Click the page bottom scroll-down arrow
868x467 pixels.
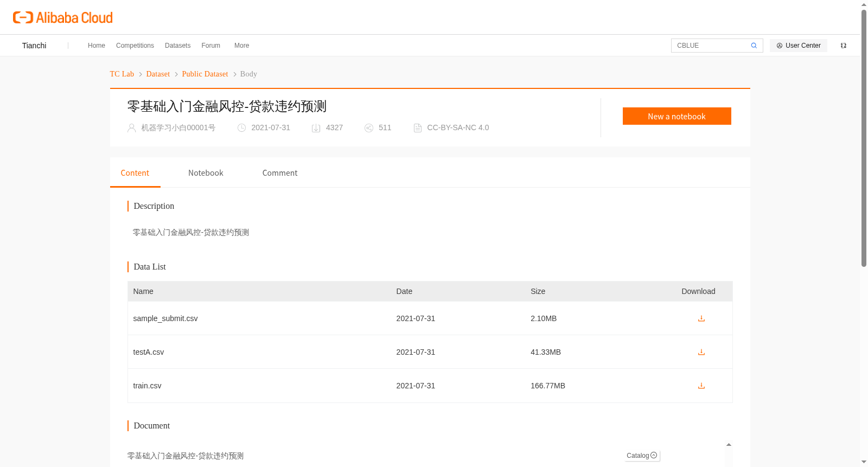point(864,462)
